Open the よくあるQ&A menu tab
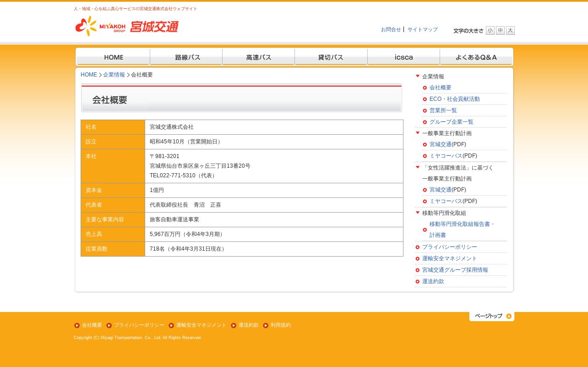Viewport: 588px width, 367px height. pyautogui.click(x=476, y=57)
